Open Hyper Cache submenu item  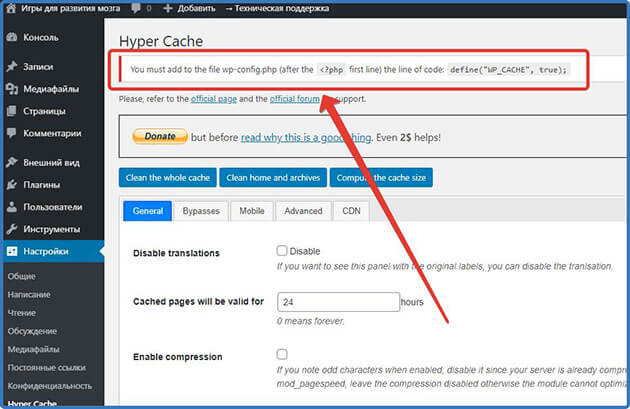pyautogui.click(x=32, y=403)
